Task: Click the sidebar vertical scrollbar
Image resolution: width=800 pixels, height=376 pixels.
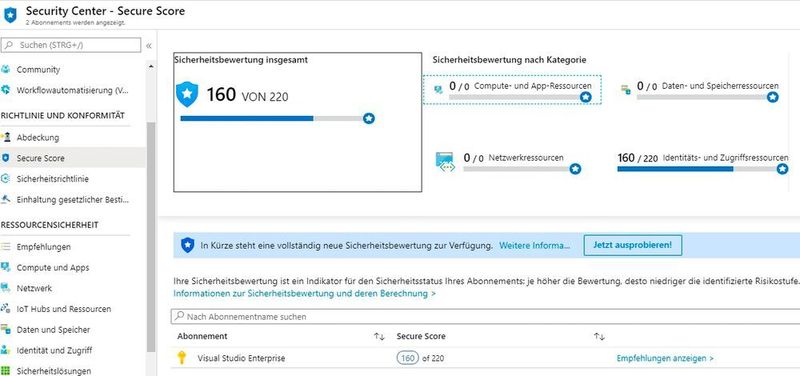Action: pos(151,237)
